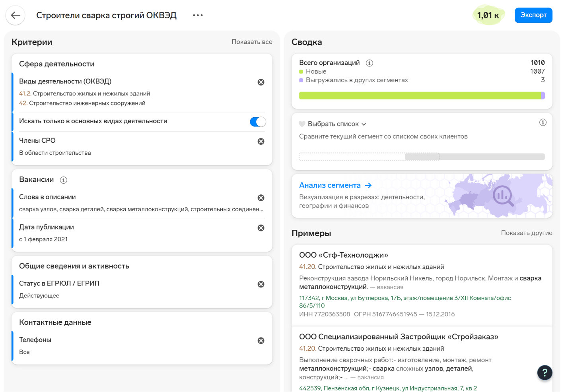
Task: Click the arrow next to Анализ сегмента
Action: 368,185
